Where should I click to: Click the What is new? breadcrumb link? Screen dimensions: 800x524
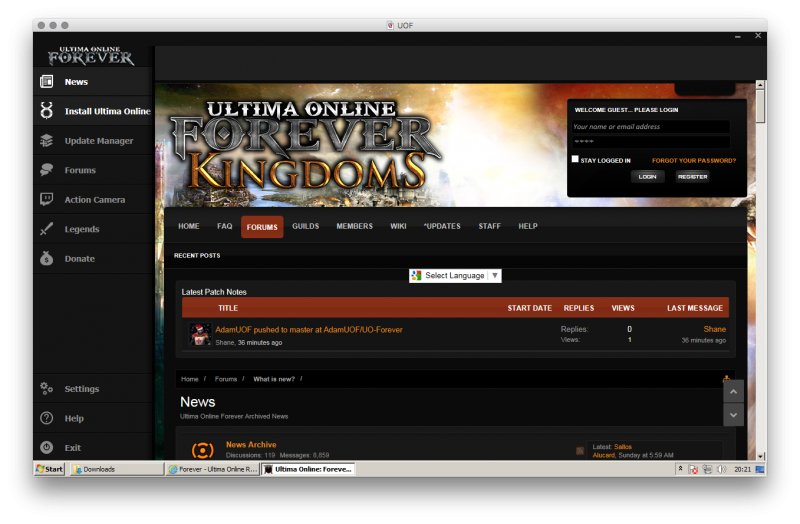(274, 379)
